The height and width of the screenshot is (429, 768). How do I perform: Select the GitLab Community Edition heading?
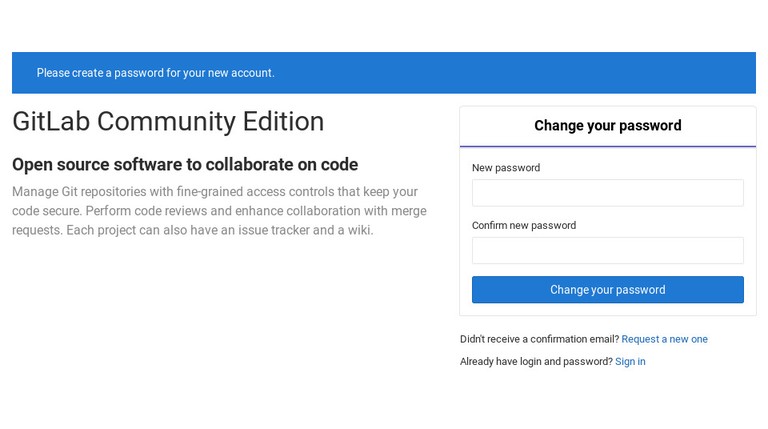coord(168,121)
